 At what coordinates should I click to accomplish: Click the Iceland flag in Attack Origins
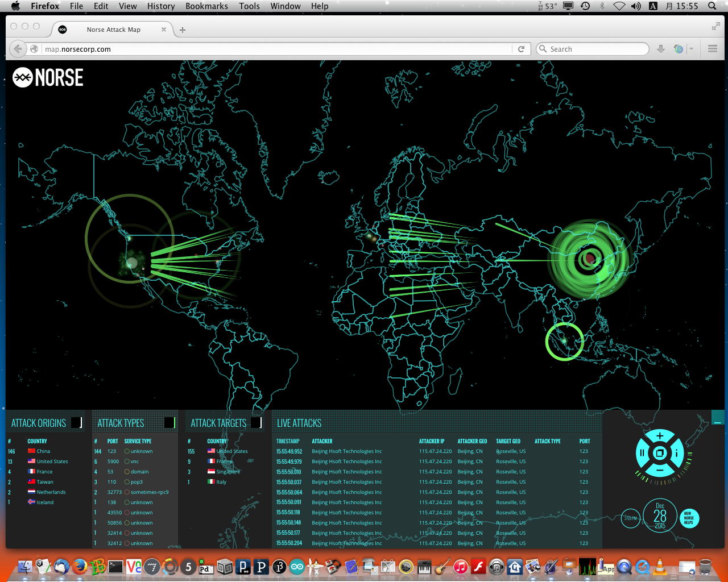pyautogui.click(x=31, y=502)
